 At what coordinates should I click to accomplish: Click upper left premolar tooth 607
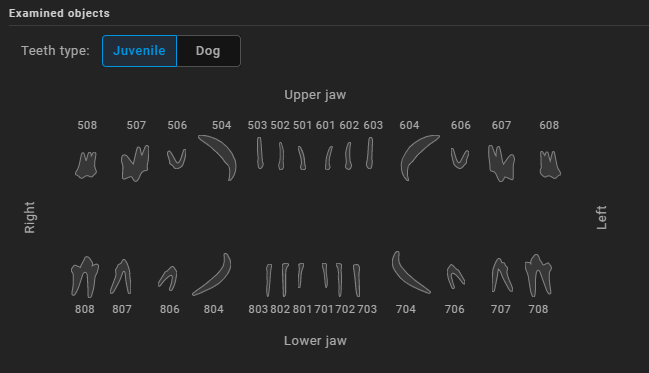[501, 163]
